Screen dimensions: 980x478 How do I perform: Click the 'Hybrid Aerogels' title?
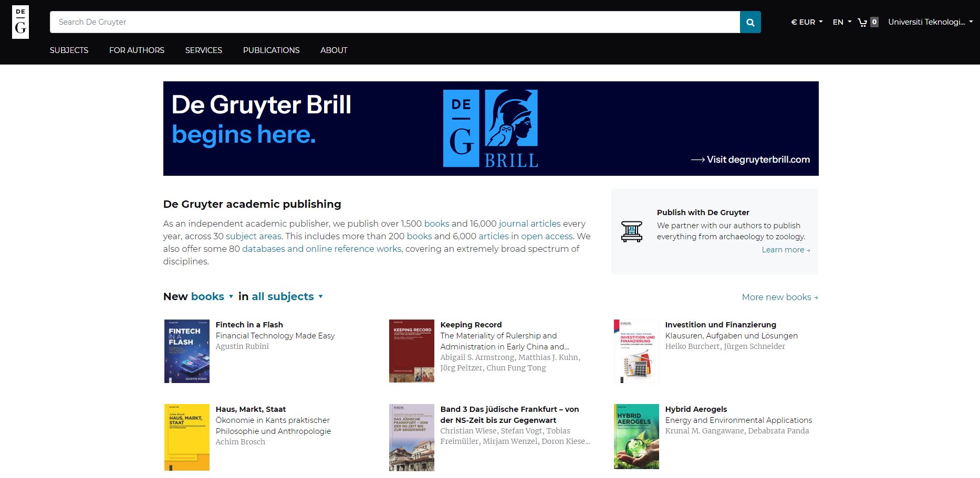tap(696, 409)
